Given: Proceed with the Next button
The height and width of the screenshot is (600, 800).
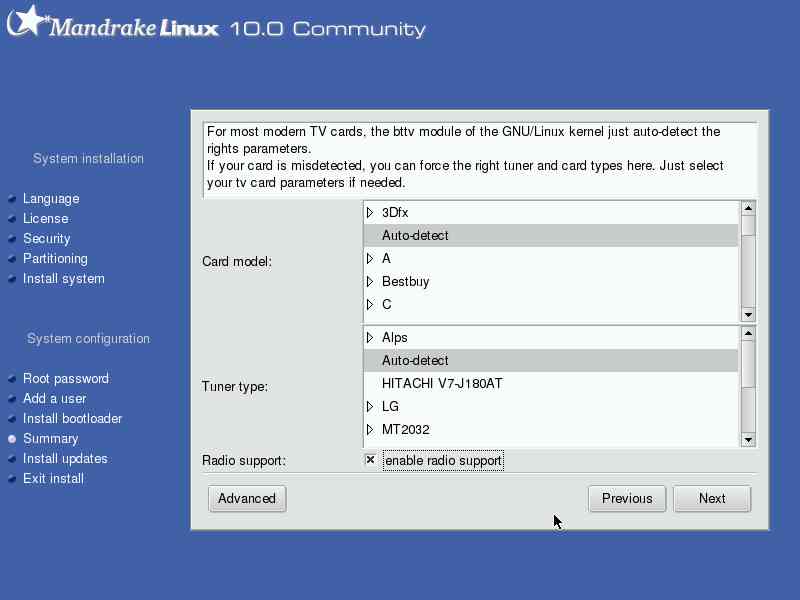Looking at the screenshot, I should pyautogui.click(x=712, y=498).
